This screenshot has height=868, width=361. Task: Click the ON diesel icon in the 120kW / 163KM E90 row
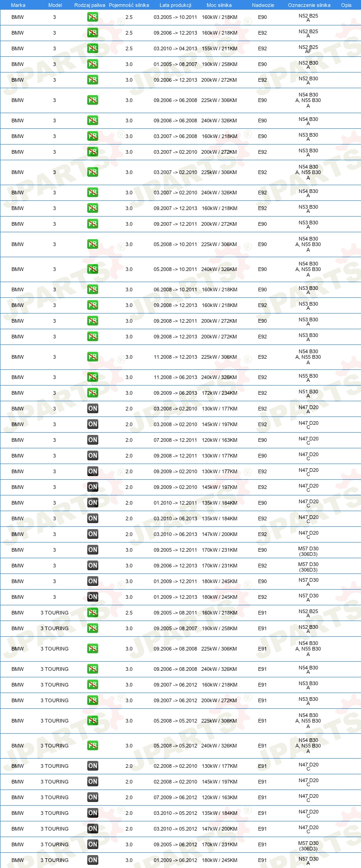point(93,440)
